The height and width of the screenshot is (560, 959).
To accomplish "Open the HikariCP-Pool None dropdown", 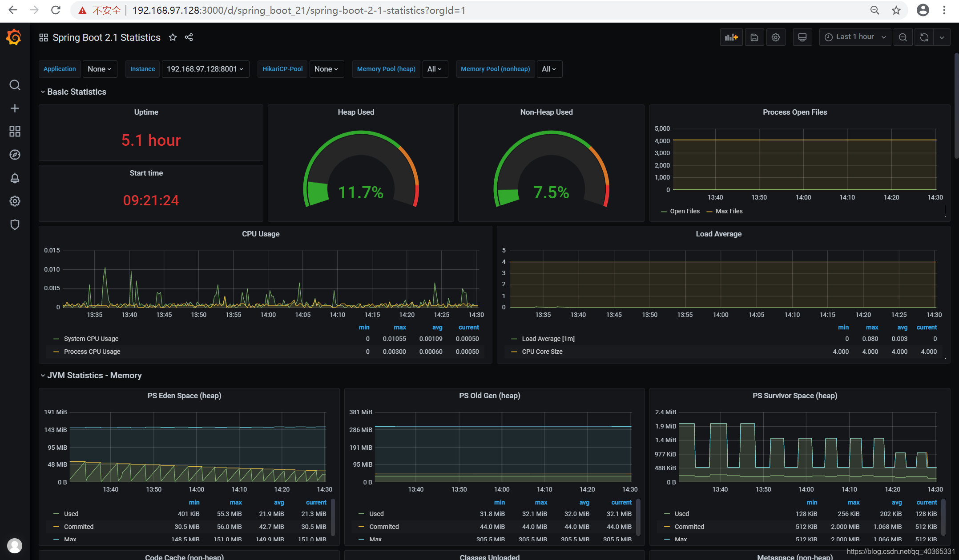I will click(326, 69).
